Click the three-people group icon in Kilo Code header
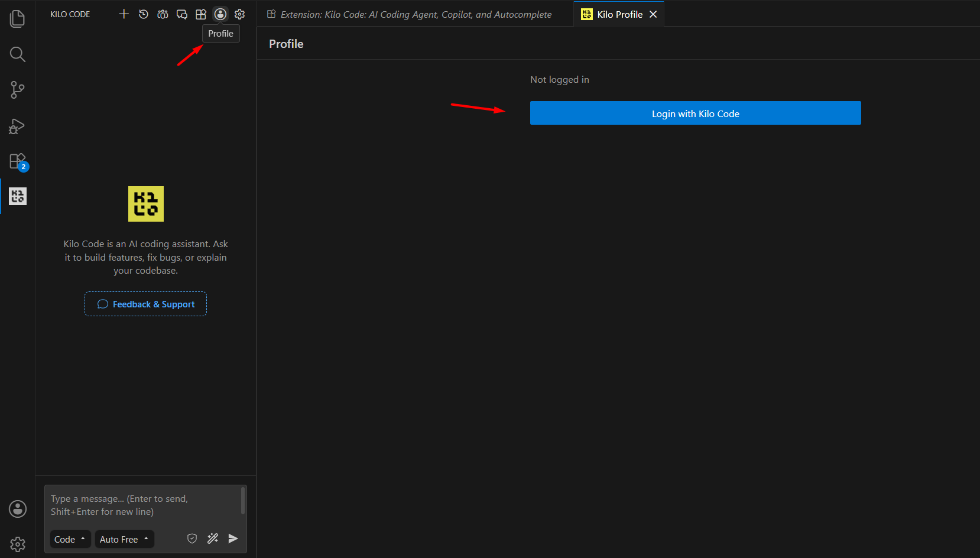The image size is (980, 558). 163,14
